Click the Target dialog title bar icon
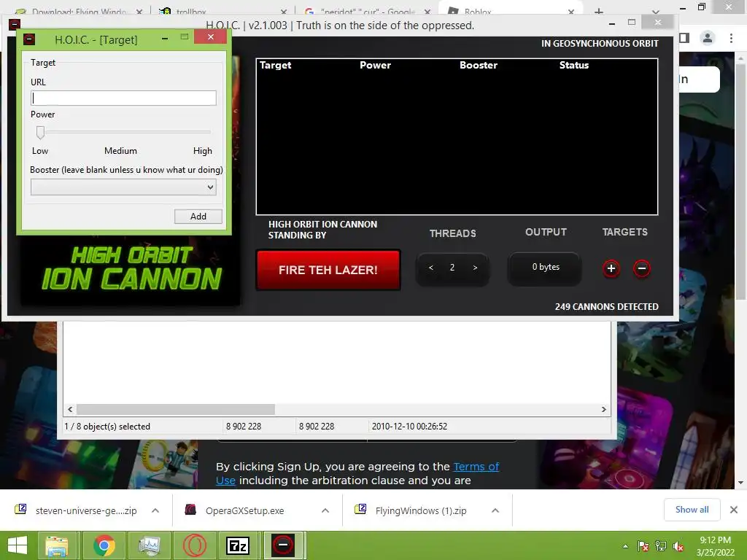This screenshot has height=560, width=747. (x=29, y=39)
